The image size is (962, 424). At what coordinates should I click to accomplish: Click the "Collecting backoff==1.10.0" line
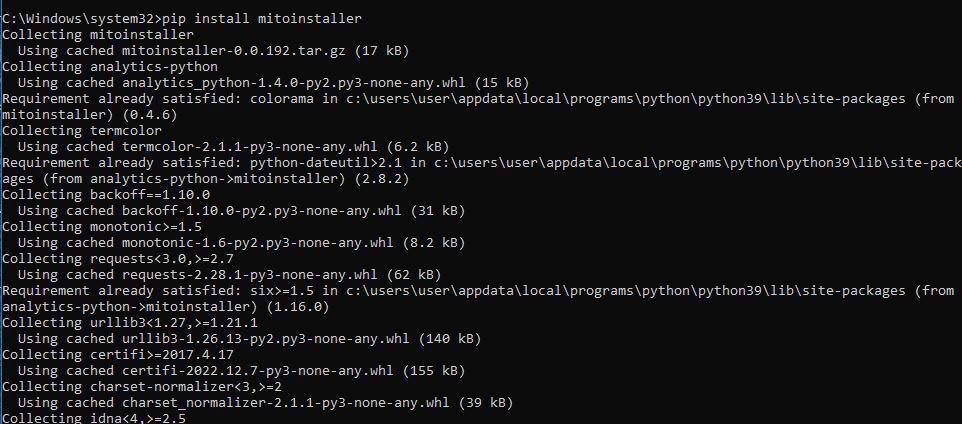(106, 195)
